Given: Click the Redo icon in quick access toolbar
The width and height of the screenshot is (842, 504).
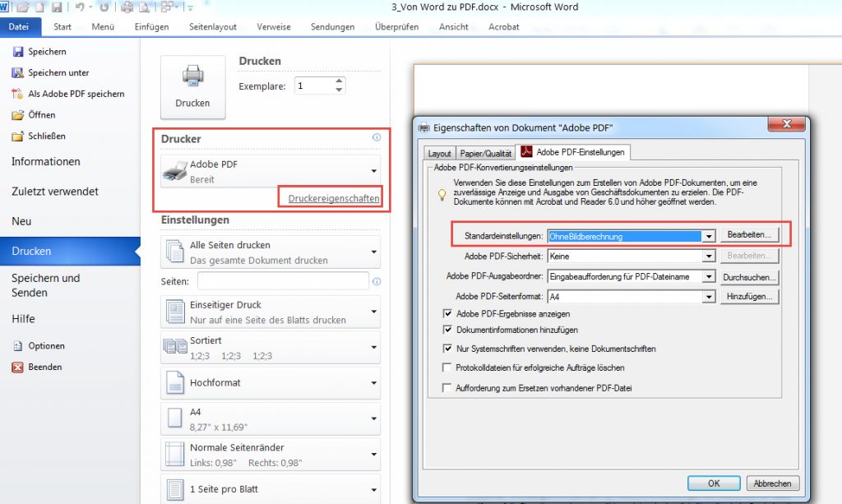Looking at the screenshot, I should [x=104, y=7].
